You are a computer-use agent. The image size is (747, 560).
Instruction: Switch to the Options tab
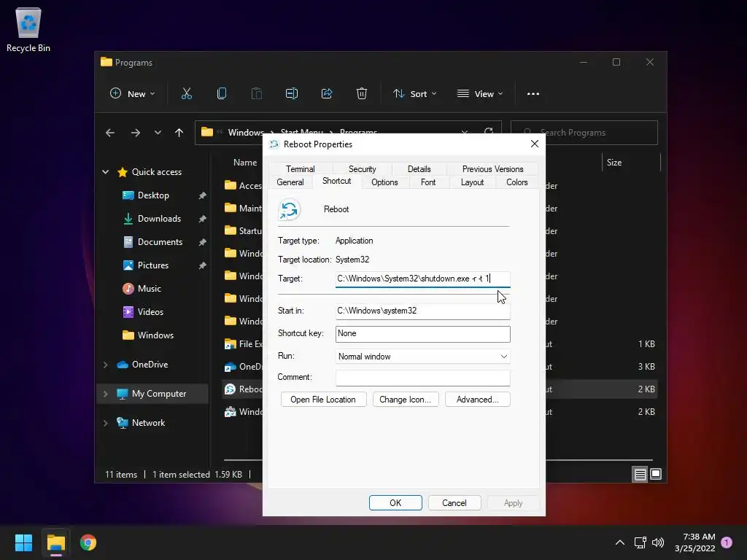pyautogui.click(x=384, y=182)
